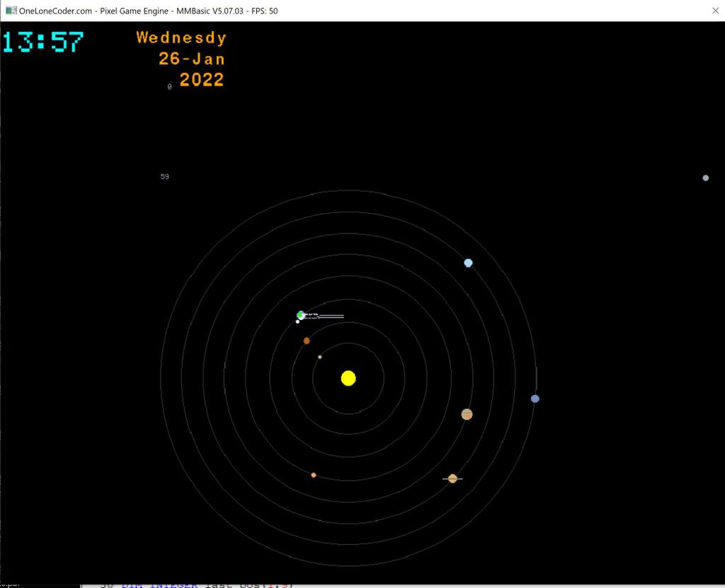725x588 pixels.
Task: Click the darker blue planet Neptune
Action: click(x=535, y=398)
